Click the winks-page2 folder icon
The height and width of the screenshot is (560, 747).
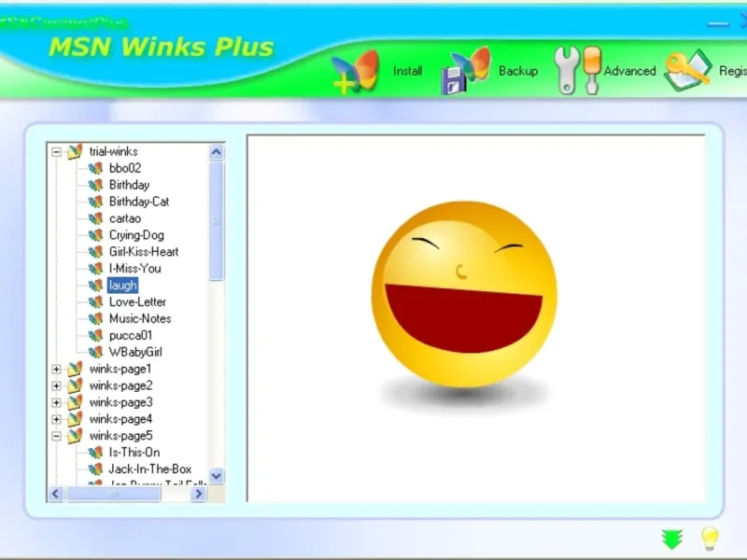75,385
